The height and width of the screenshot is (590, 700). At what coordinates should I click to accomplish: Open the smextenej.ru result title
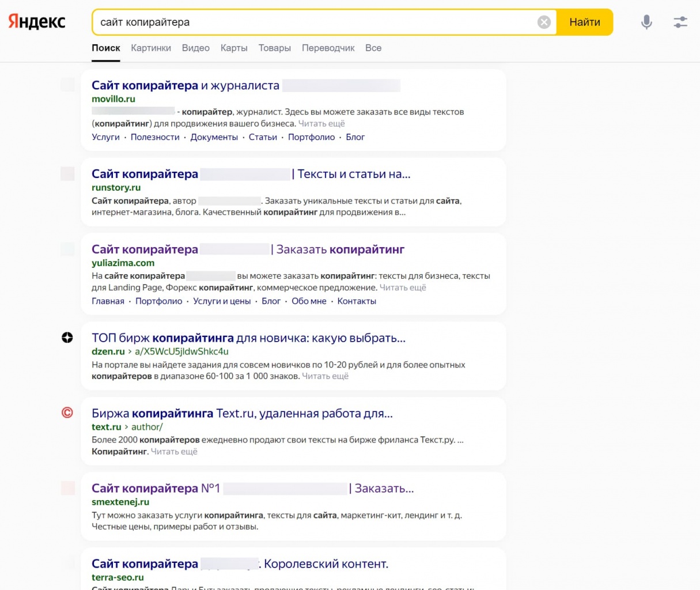tap(253, 489)
